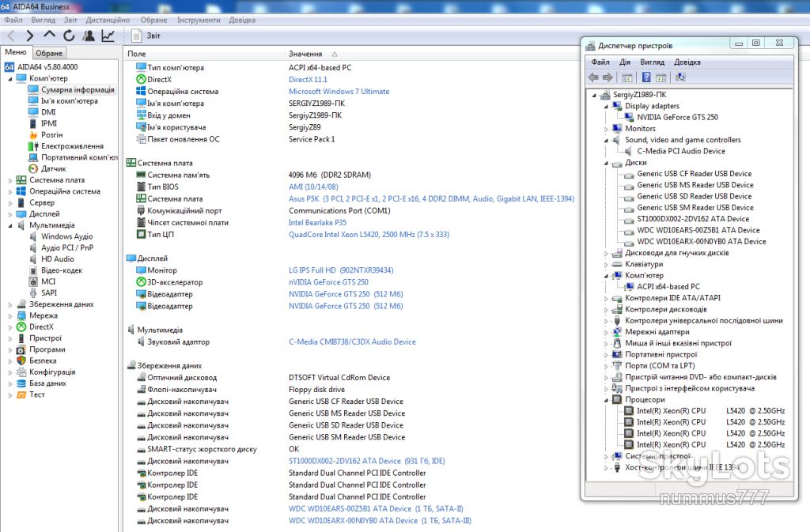Open Дія menu in Device Manager
Image resolution: width=810 pixels, height=532 pixels.
click(x=625, y=62)
